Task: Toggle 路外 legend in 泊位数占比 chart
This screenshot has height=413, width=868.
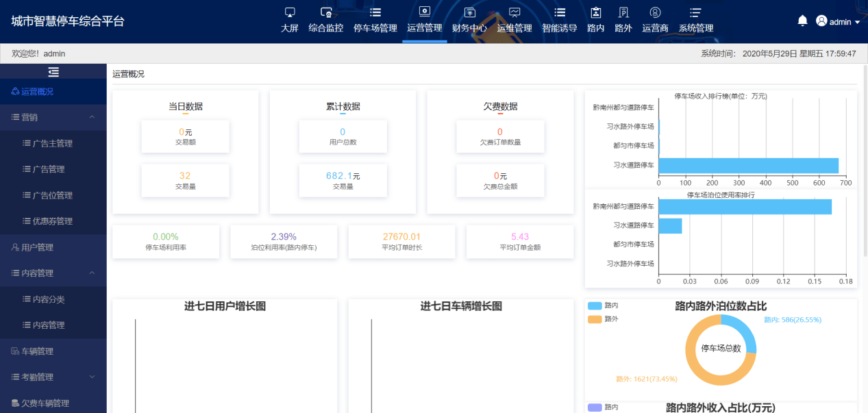Action: click(x=603, y=319)
